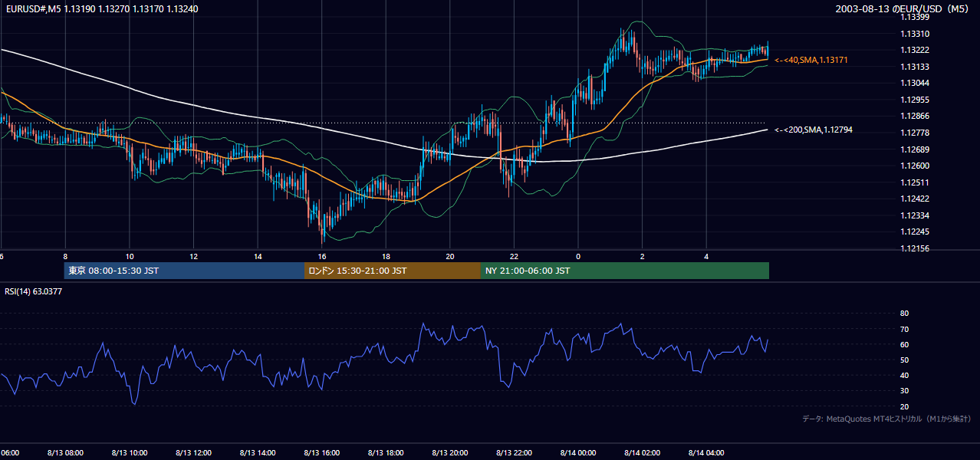Click the MetaQuotes MT4 data source note
This screenshot has height=460, width=980.
coord(886,419)
